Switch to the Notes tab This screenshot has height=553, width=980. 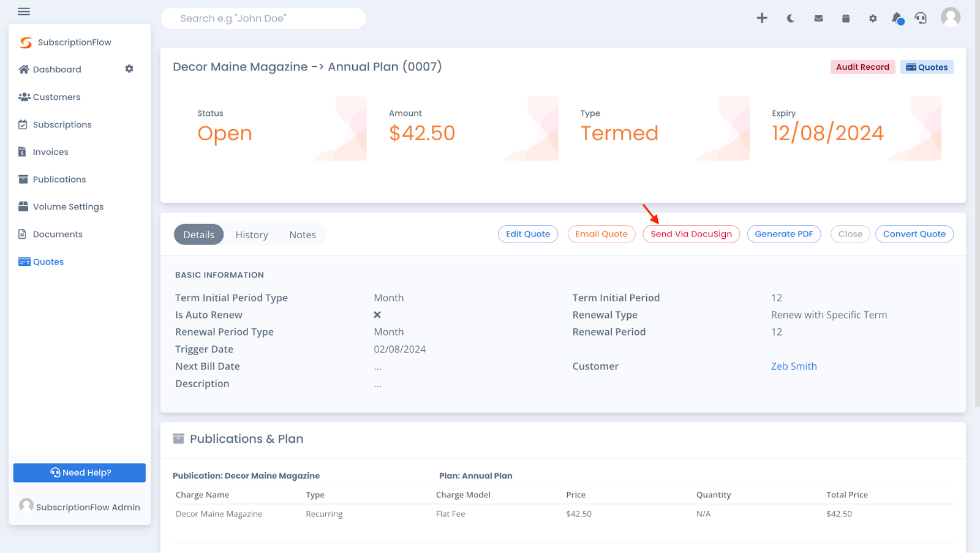click(x=303, y=235)
